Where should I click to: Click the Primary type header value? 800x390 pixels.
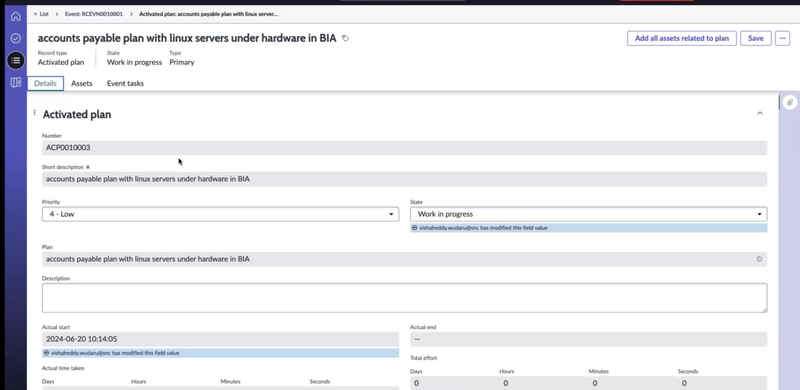(x=182, y=62)
